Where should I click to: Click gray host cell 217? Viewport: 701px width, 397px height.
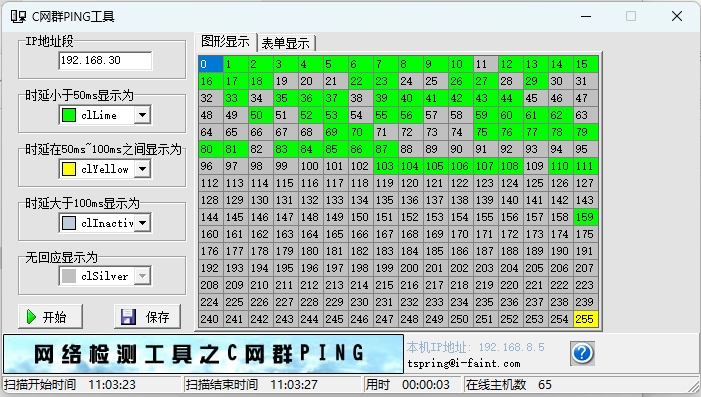[435, 285]
